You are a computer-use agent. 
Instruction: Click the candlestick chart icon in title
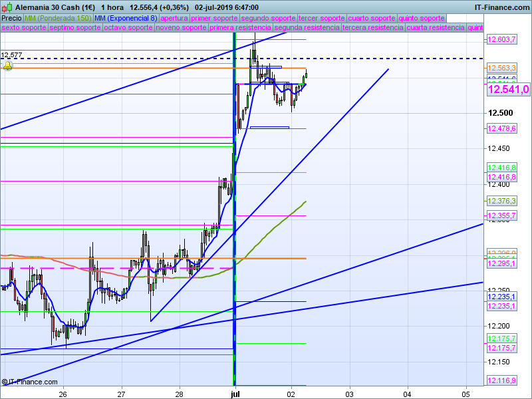pos(7,7)
